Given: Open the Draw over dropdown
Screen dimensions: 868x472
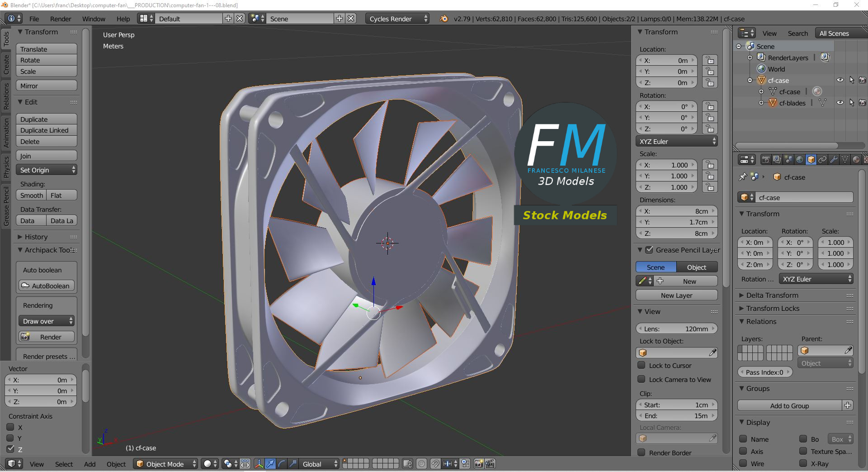Looking at the screenshot, I should point(47,321).
